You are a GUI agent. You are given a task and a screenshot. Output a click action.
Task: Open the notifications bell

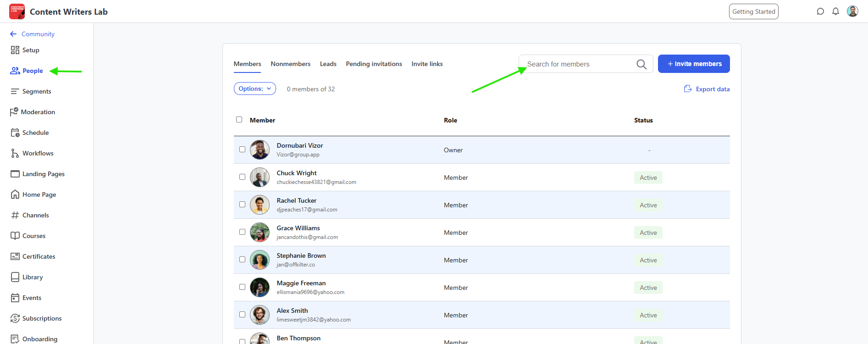[835, 11]
